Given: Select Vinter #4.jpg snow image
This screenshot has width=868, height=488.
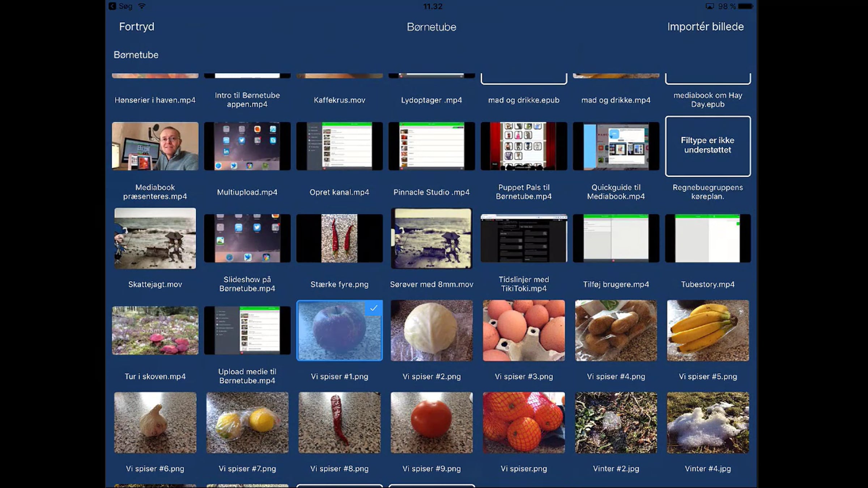Looking at the screenshot, I should 708,423.
